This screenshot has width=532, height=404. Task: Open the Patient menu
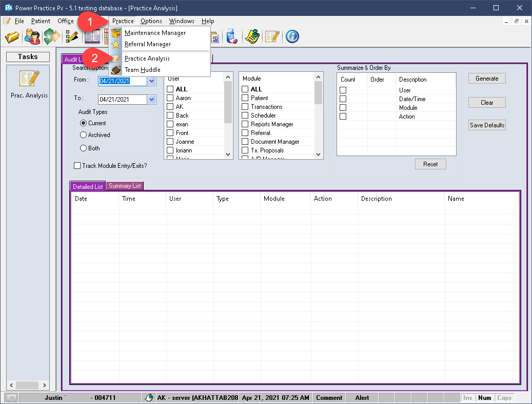pyautogui.click(x=41, y=21)
